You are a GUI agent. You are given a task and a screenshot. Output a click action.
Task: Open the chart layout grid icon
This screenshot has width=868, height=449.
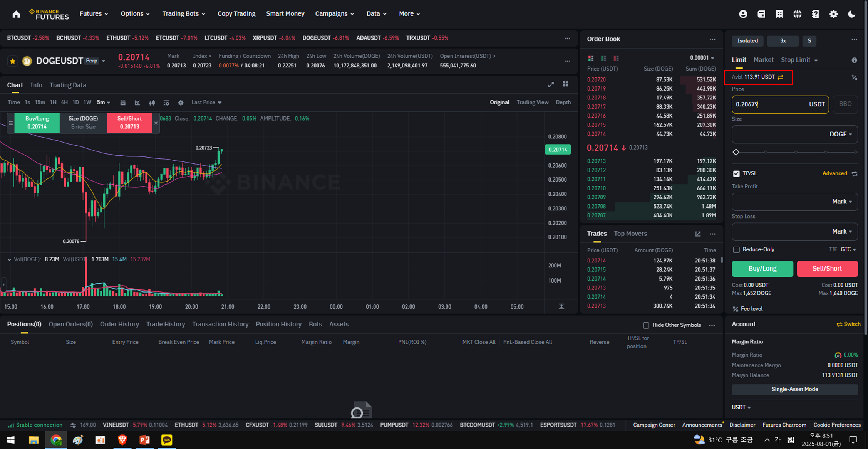click(565, 84)
